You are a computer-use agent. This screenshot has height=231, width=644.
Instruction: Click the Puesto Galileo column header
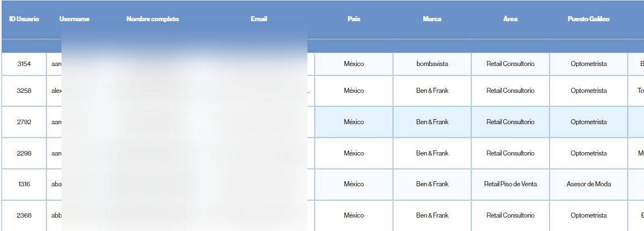click(589, 20)
